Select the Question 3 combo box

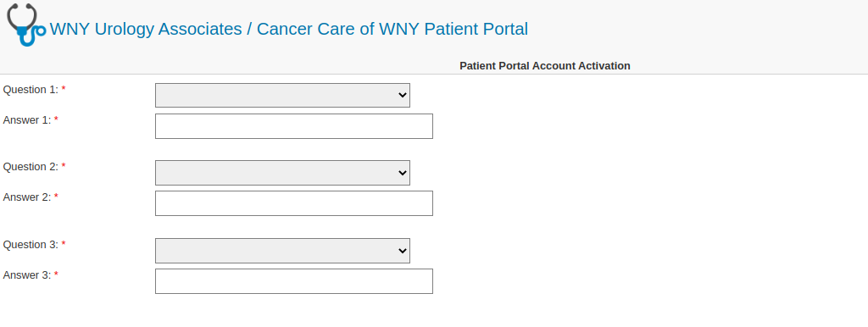coord(282,251)
